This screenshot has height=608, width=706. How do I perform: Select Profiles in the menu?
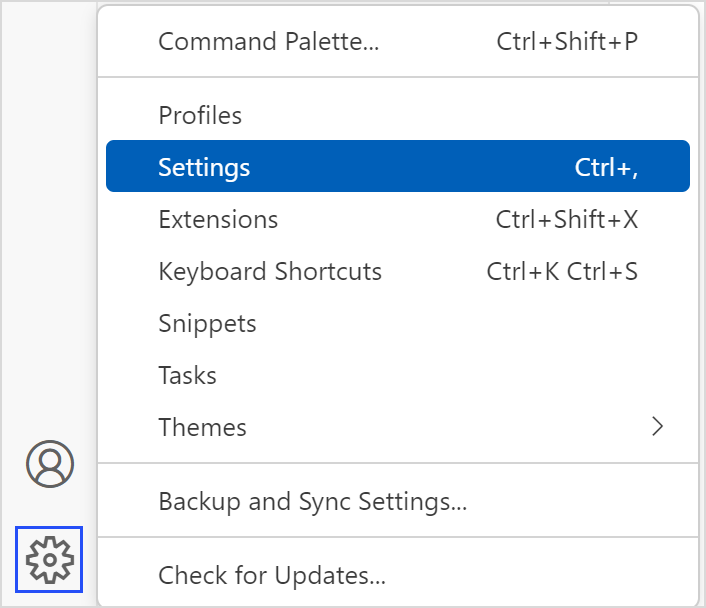pos(200,116)
